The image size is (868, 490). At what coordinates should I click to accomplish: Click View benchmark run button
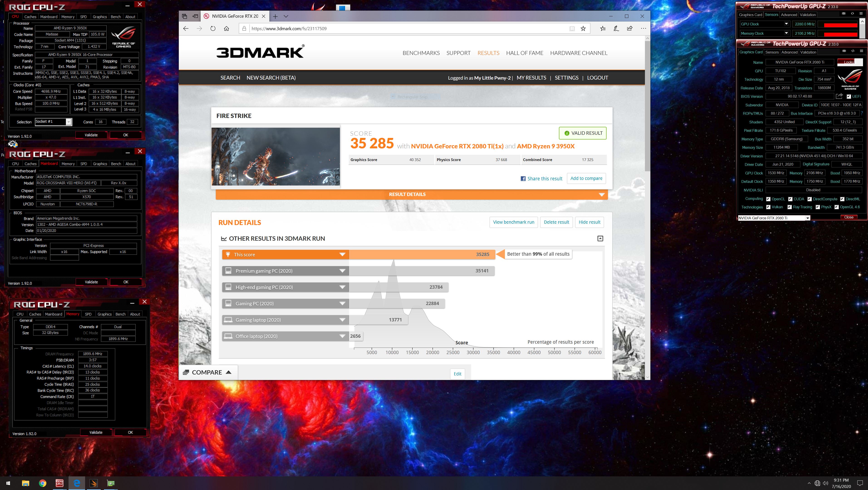coord(514,222)
